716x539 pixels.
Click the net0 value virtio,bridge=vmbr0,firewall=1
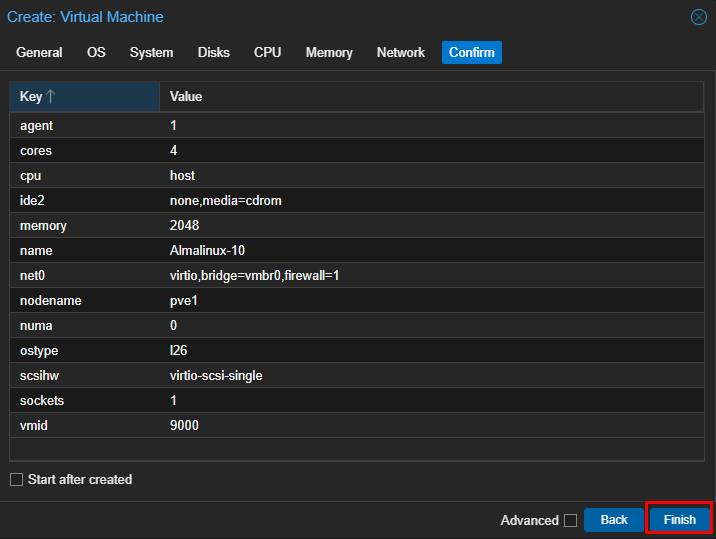254,275
